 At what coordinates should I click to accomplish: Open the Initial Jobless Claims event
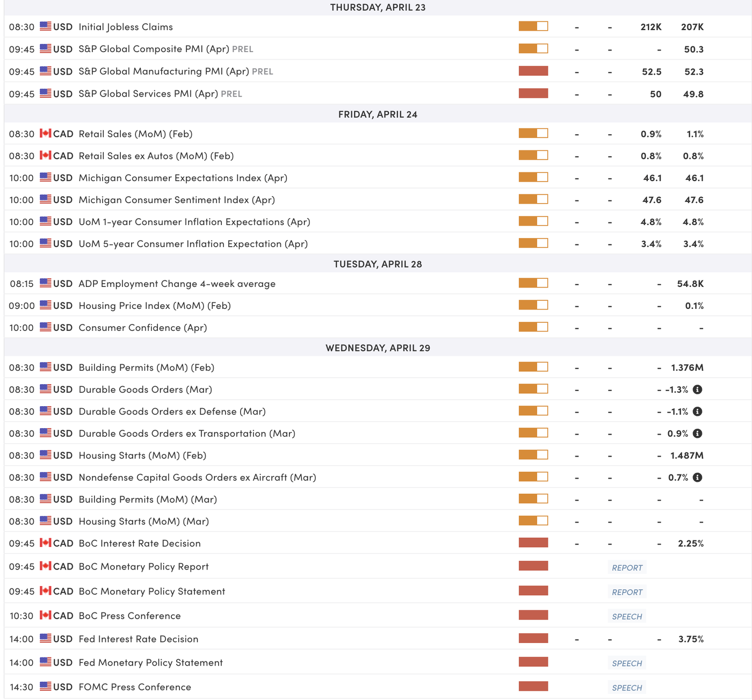[x=126, y=27]
